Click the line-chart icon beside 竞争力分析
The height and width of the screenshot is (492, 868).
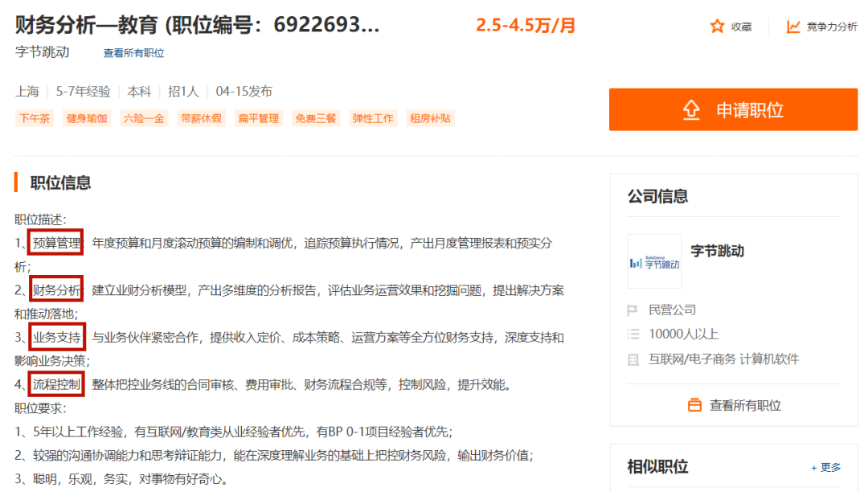click(792, 26)
